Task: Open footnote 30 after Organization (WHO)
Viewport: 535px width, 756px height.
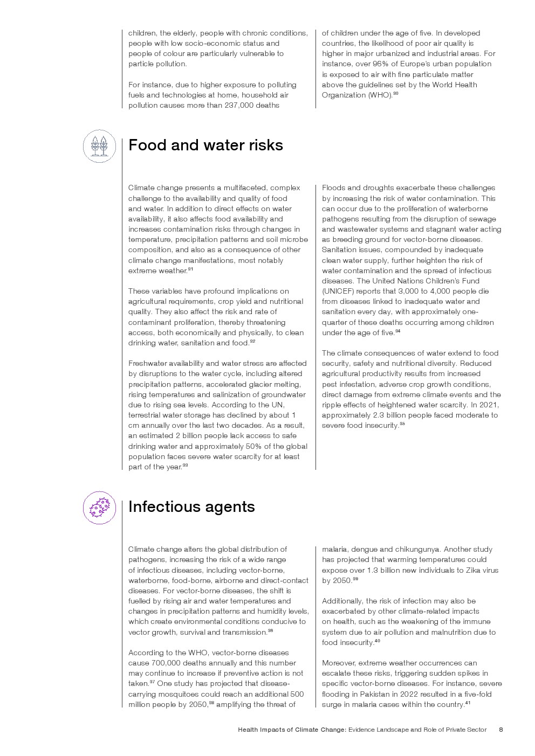Action: pyautogui.click(x=395, y=94)
